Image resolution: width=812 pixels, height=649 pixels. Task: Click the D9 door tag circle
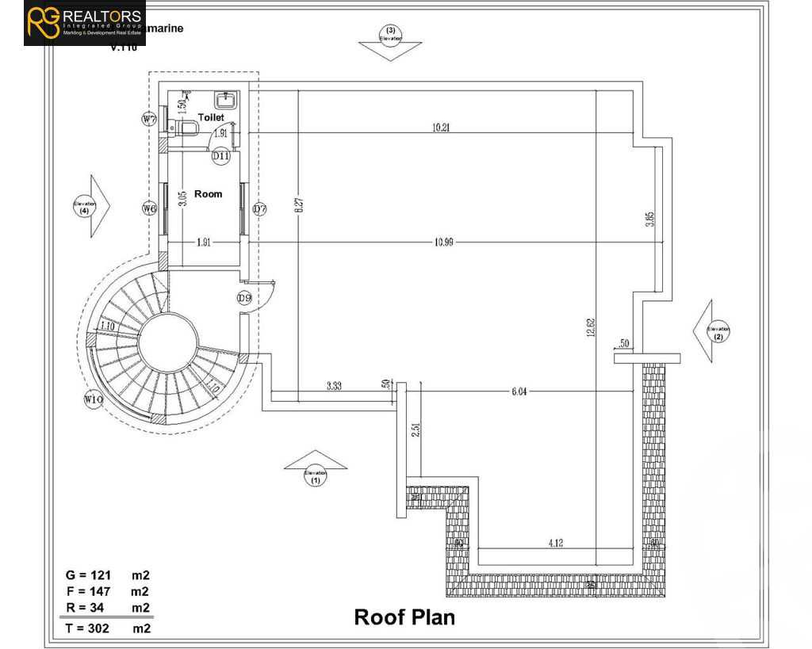(x=244, y=298)
